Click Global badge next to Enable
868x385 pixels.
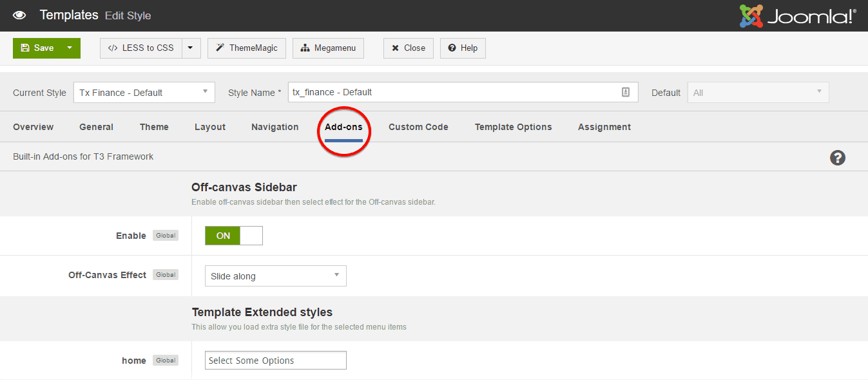point(166,236)
